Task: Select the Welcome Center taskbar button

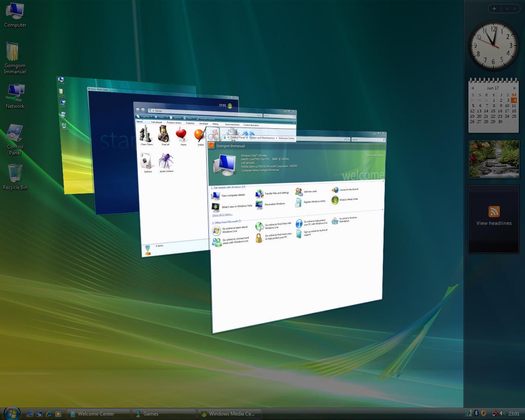Action: point(98,413)
